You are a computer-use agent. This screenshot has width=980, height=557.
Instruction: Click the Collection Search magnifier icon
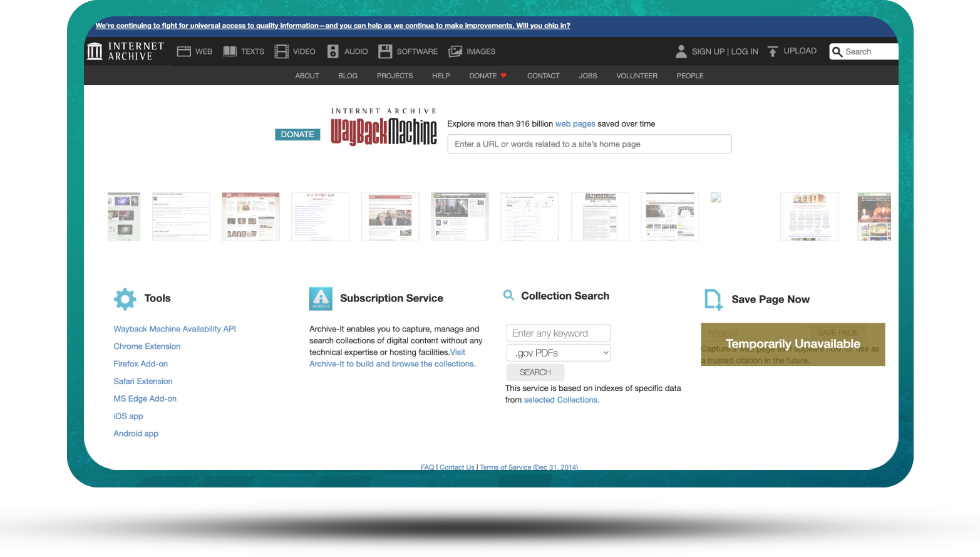click(509, 295)
